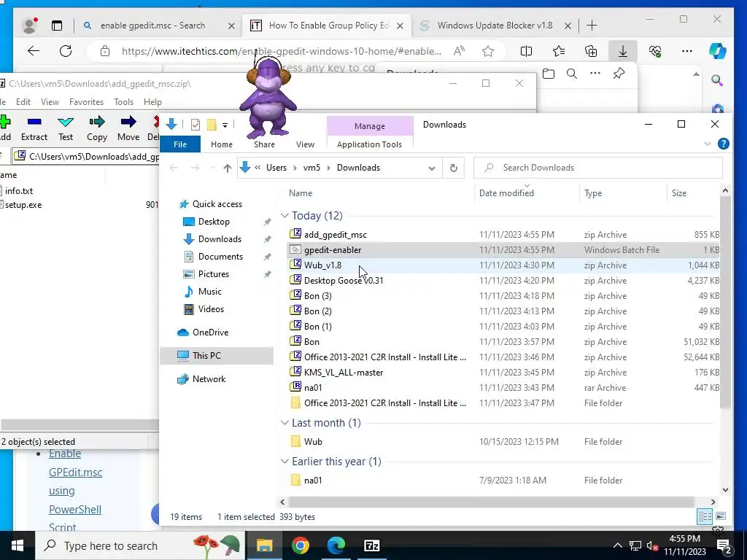Click Explorer quick access New folder icon
Image resolution: width=747 pixels, height=560 pixels.
click(x=212, y=125)
